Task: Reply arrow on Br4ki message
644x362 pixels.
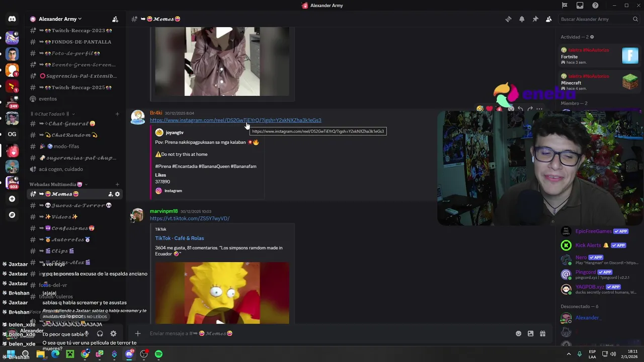Action: (x=520, y=109)
